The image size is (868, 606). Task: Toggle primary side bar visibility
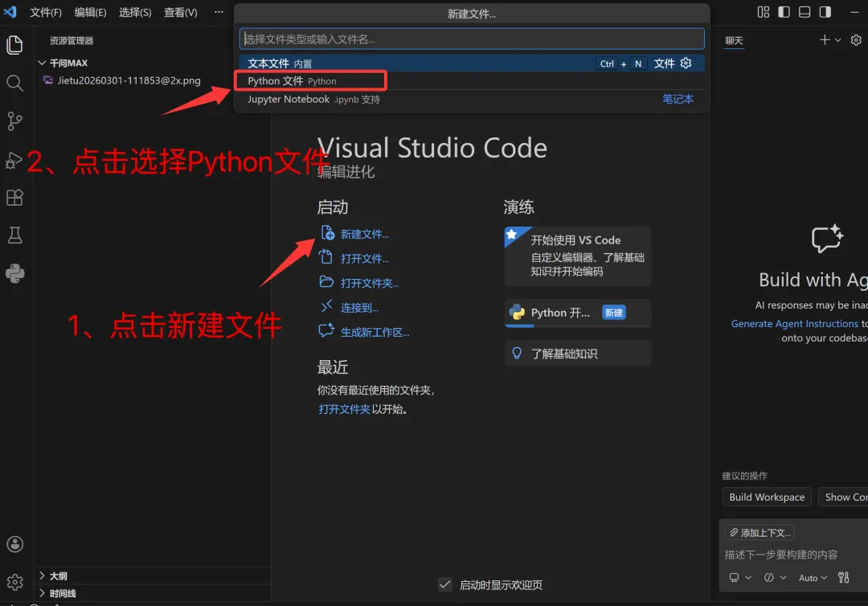pyautogui.click(x=784, y=12)
